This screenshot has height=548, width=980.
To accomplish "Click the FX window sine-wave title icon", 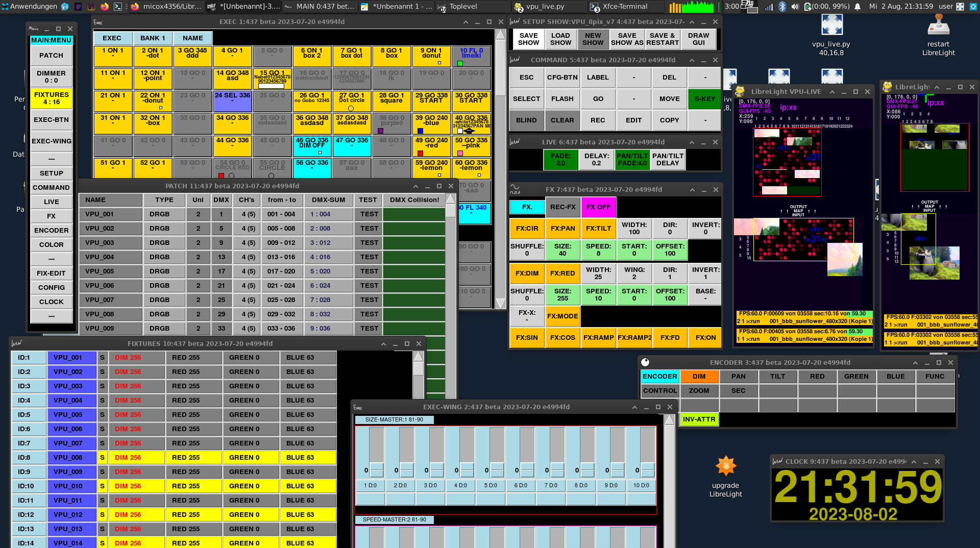I will [x=515, y=189].
